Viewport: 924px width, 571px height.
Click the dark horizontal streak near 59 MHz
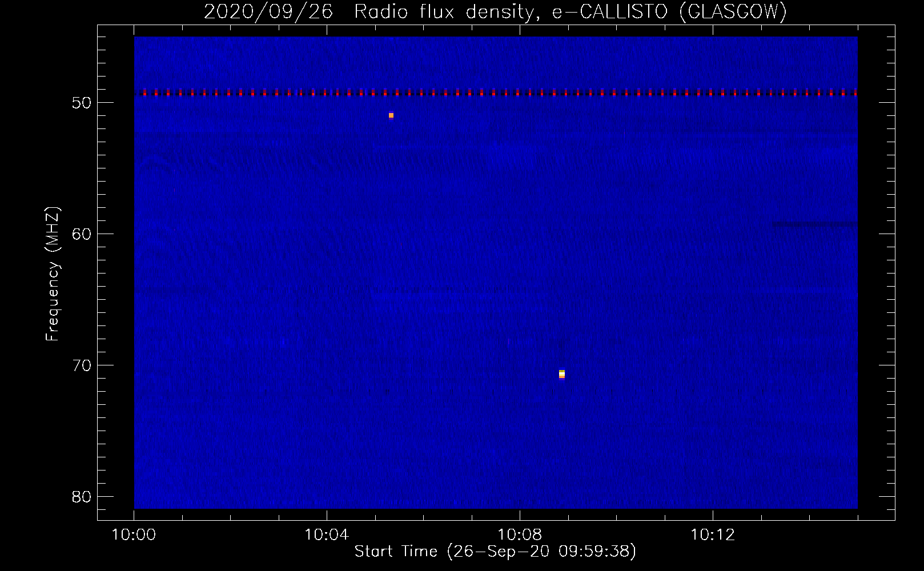[x=815, y=224]
